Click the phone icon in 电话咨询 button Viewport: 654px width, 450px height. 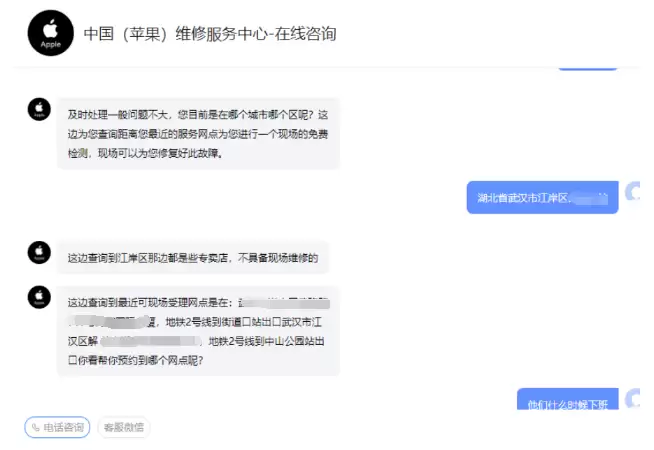point(36,427)
